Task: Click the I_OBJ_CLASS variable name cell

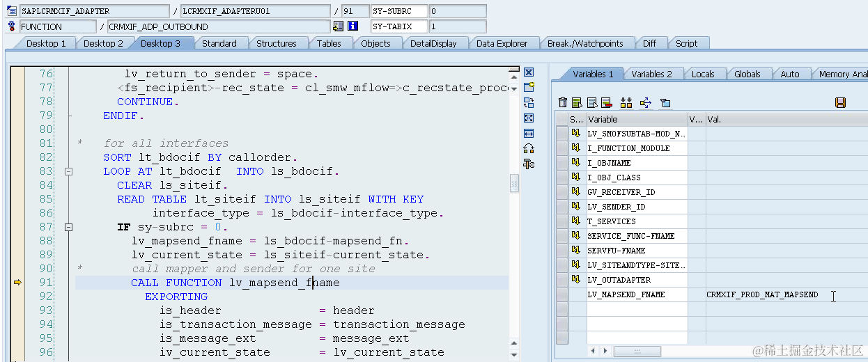Action: tap(637, 178)
